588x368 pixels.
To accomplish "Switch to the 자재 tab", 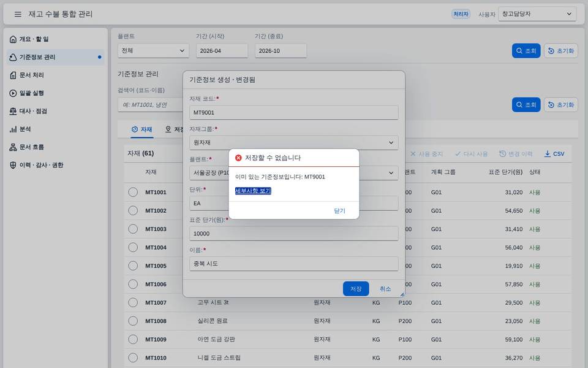I will tap(141, 129).
